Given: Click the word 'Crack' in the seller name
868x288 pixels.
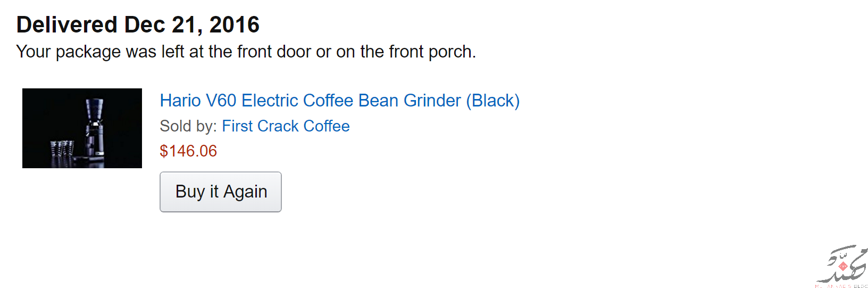Looking at the screenshot, I should (278, 126).
